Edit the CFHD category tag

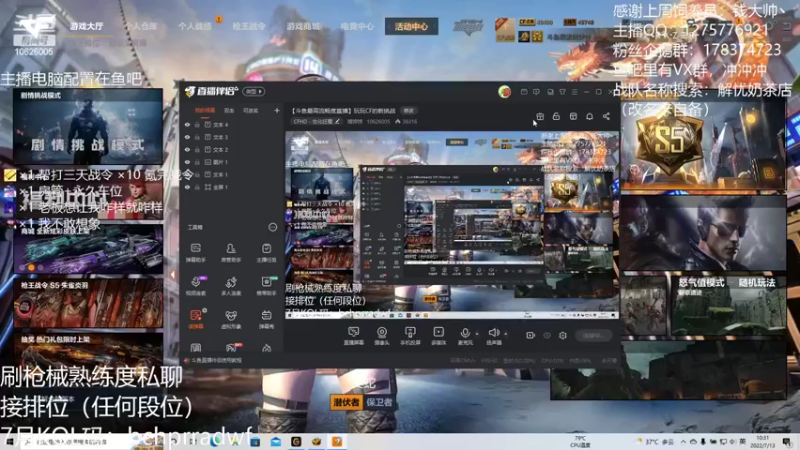click(316, 121)
